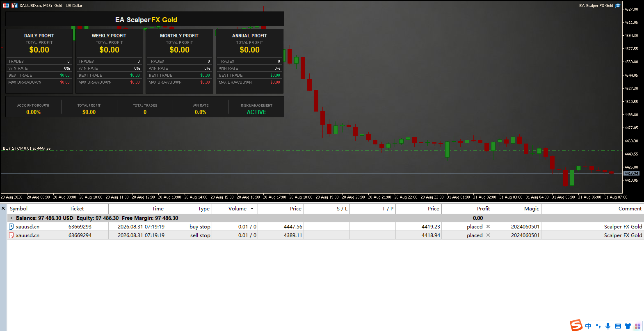
Task: Open the Sogou soft keyboard
Action: (x=618, y=326)
